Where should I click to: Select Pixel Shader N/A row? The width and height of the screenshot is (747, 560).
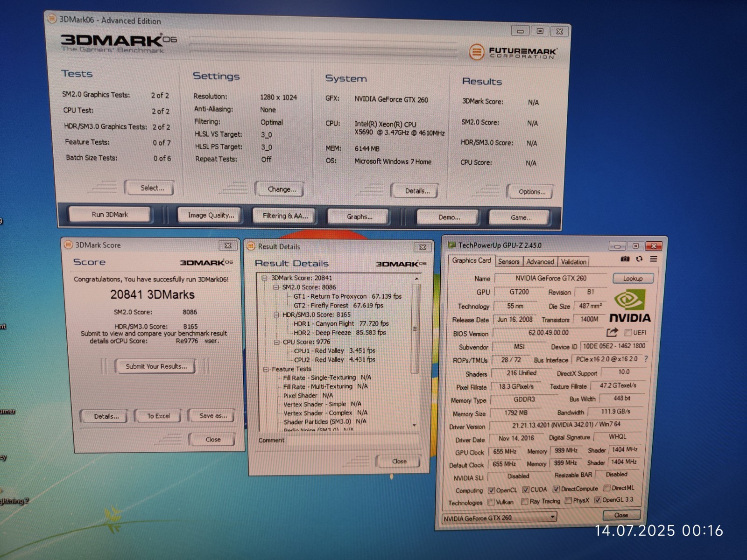(x=308, y=395)
